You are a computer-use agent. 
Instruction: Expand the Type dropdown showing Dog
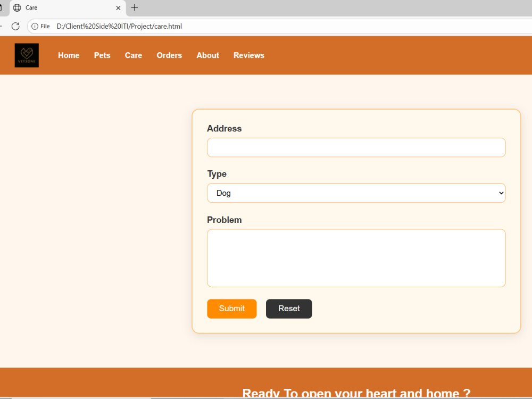point(356,193)
